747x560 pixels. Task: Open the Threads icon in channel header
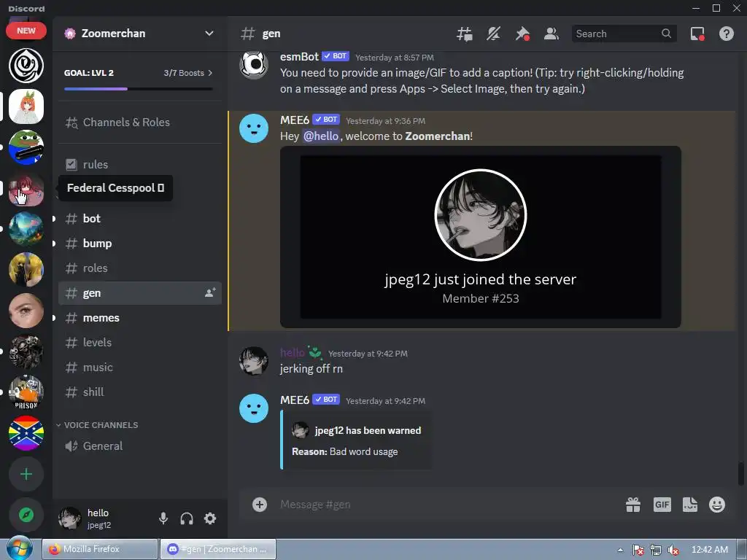pyautogui.click(x=464, y=34)
